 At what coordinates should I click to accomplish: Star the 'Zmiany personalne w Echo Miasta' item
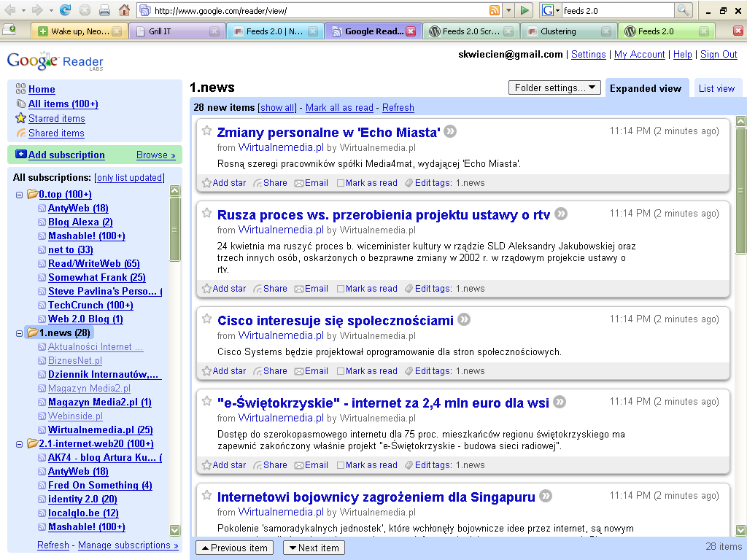tap(206, 131)
